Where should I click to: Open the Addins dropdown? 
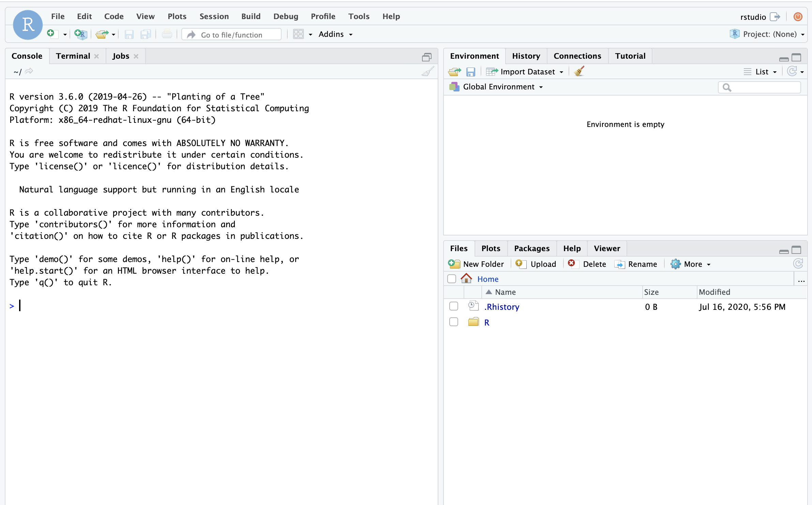[335, 34]
